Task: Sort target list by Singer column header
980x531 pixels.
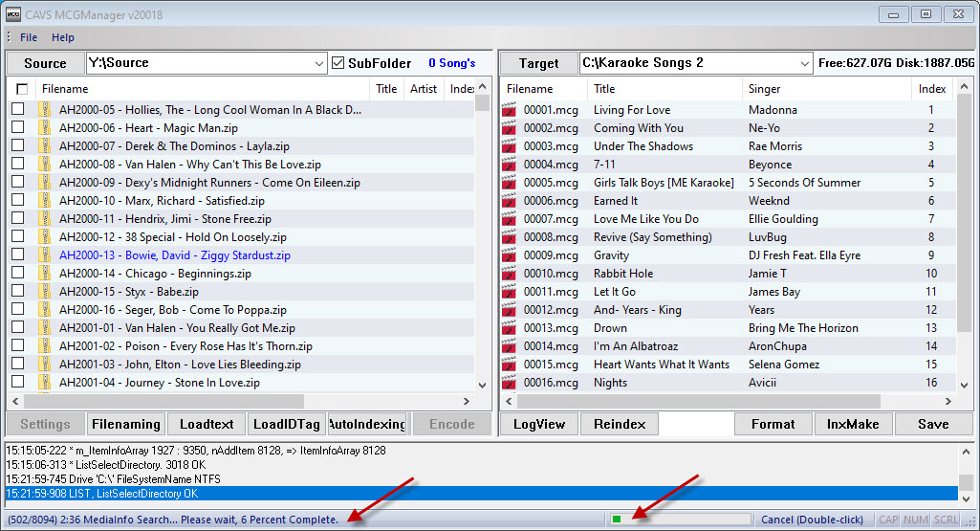Action: pyautogui.click(x=826, y=89)
